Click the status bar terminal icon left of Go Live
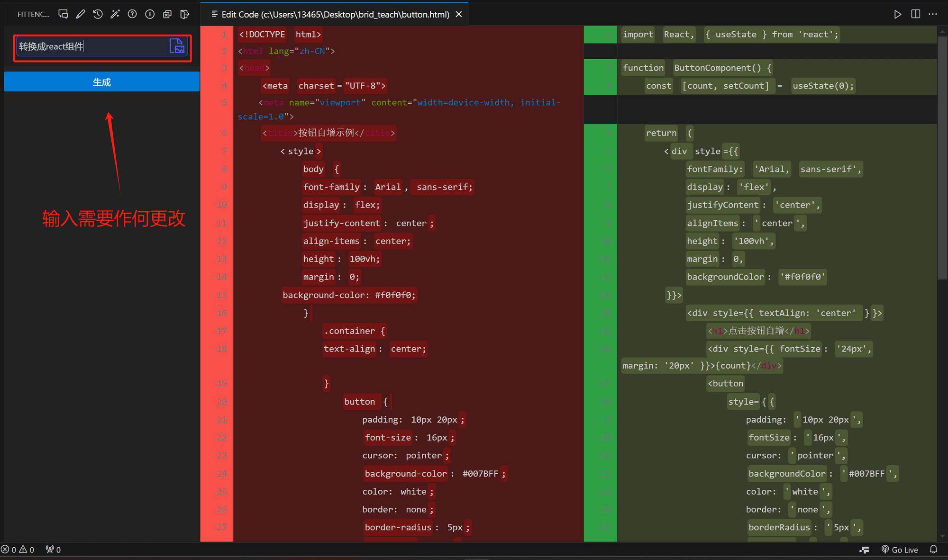948x560 pixels. click(x=864, y=550)
